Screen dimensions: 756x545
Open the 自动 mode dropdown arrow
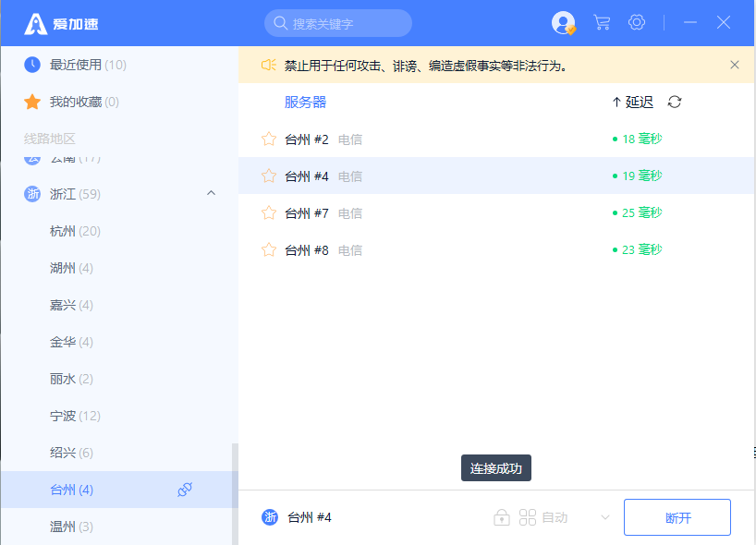pyautogui.click(x=605, y=517)
